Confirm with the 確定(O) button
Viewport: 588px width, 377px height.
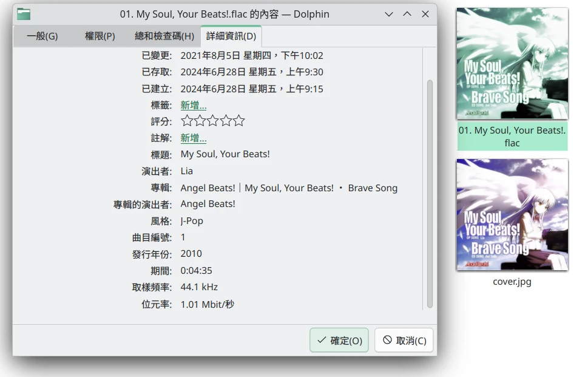[339, 340]
